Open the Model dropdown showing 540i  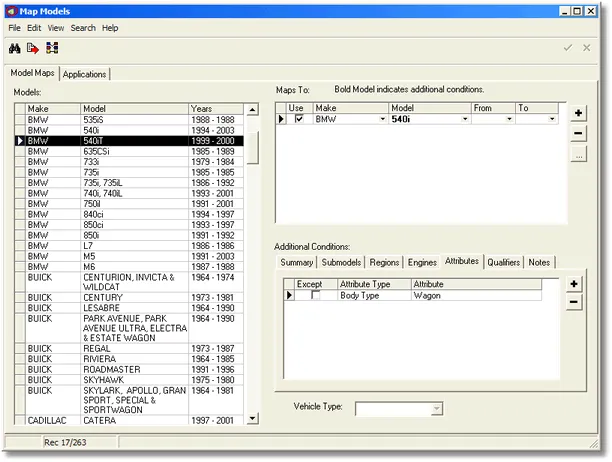(465, 119)
